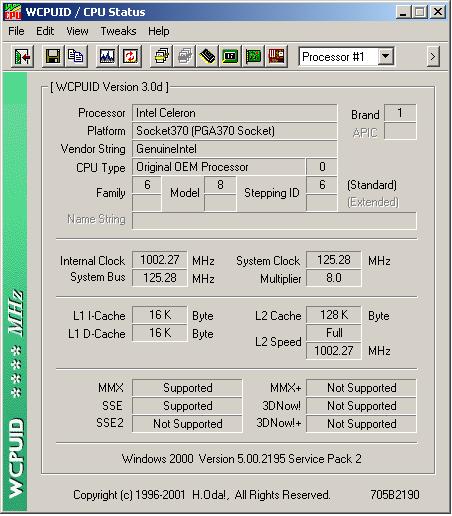Expand the Processor #1 dropdown arrow
This screenshot has width=452, height=516.
(385, 57)
